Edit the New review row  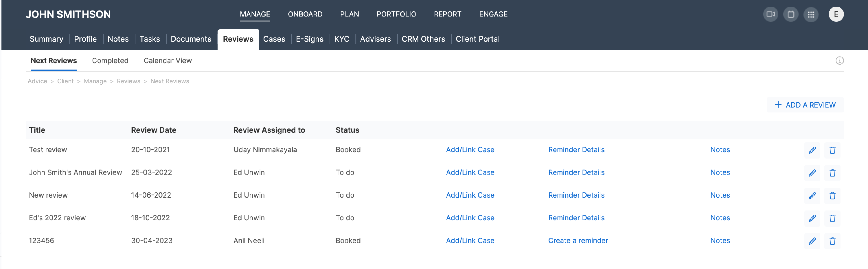[812, 195]
